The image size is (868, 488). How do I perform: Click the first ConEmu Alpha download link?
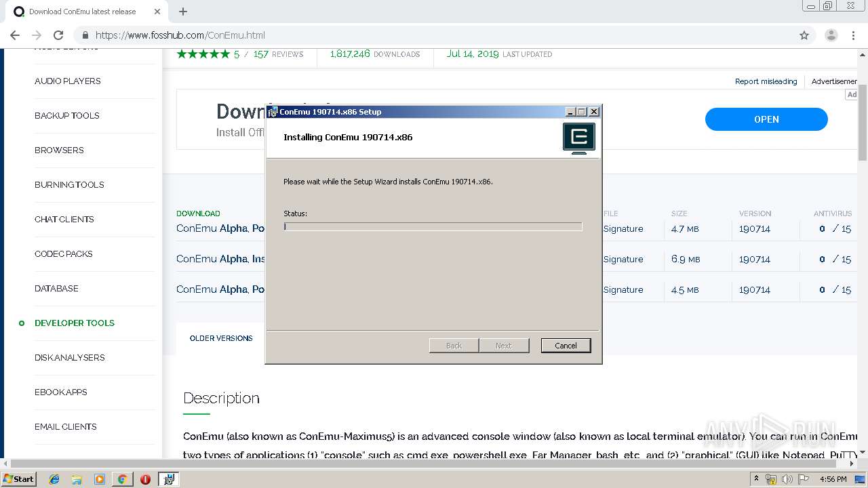[x=220, y=228]
